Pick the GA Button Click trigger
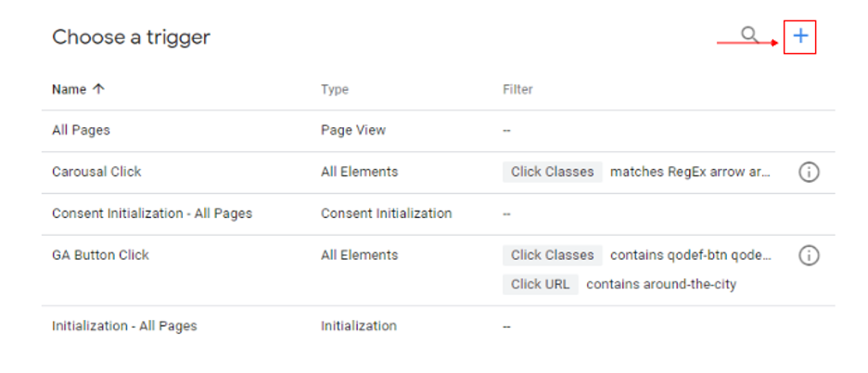The image size is (868, 373). click(100, 255)
